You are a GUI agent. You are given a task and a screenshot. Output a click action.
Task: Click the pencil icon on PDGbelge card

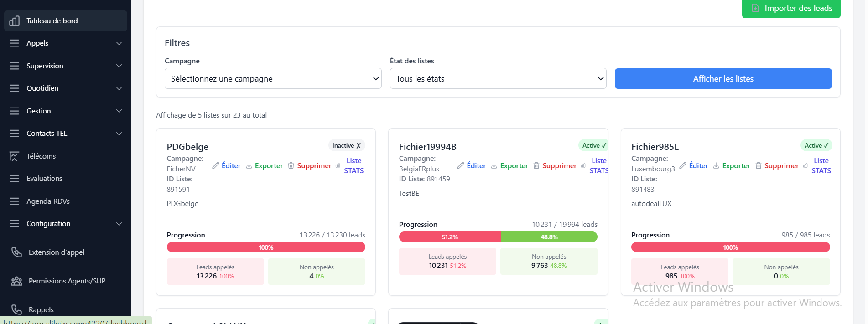pyautogui.click(x=216, y=166)
